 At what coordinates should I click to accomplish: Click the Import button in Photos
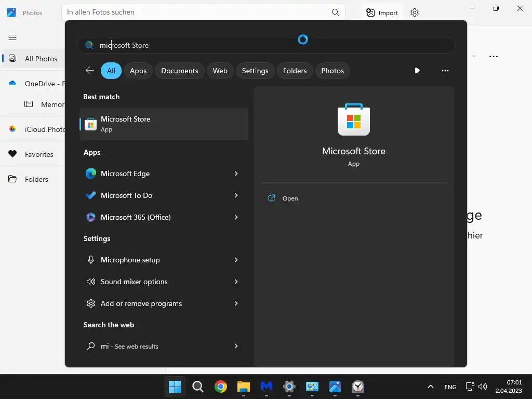[382, 12]
